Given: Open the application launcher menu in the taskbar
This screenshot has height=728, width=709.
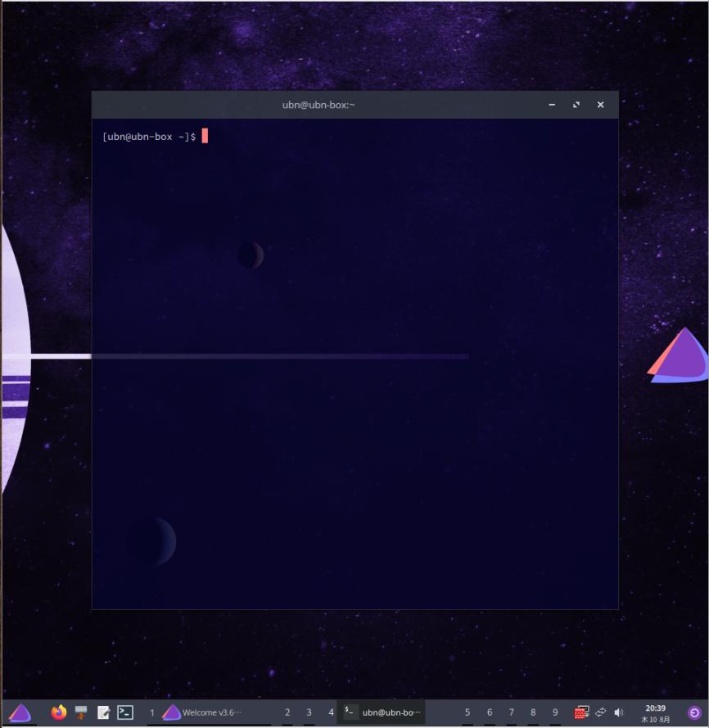Looking at the screenshot, I should (x=20, y=712).
